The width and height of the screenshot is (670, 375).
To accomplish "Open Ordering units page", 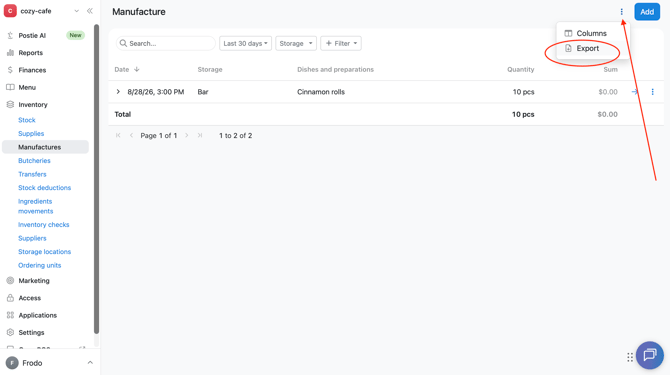I will pyautogui.click(x=39, y=265).
